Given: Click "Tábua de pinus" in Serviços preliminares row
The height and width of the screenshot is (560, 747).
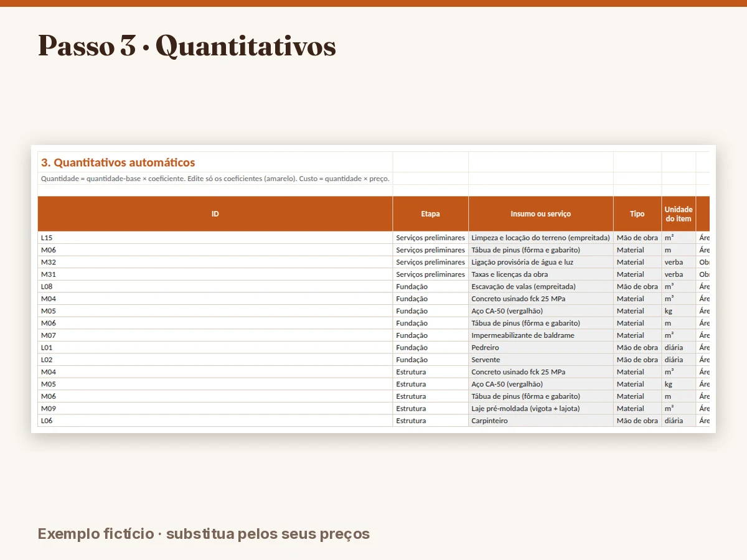Looking at the screenshot, I should point(541,250).
